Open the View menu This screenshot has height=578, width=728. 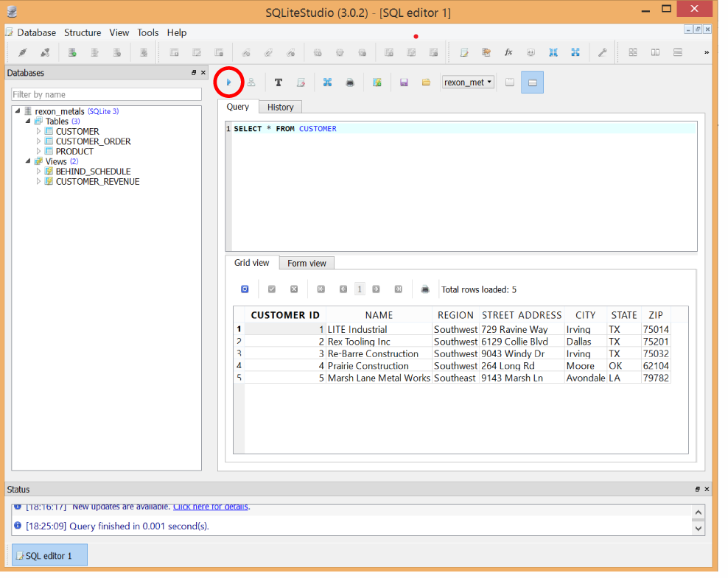pos(121,33)
